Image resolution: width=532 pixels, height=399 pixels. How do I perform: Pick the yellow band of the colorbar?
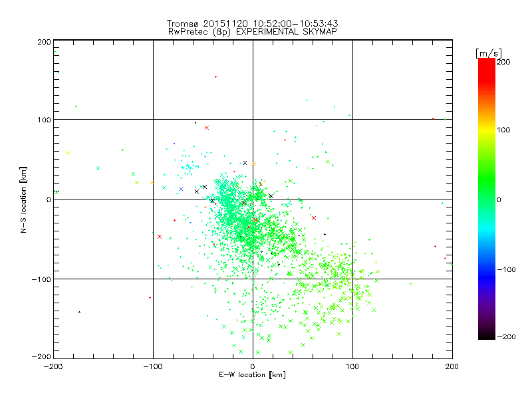[x=487, y=130]
